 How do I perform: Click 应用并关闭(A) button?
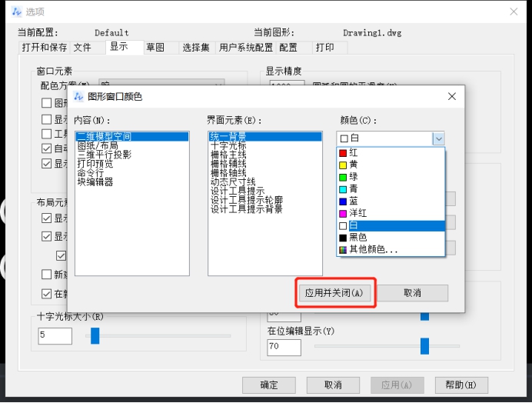(334, 293)
